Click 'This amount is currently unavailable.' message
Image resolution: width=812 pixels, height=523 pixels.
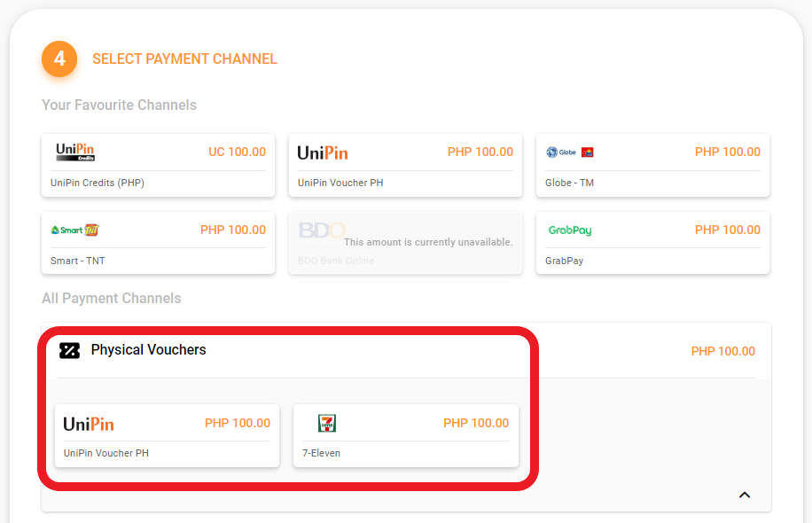428,242
